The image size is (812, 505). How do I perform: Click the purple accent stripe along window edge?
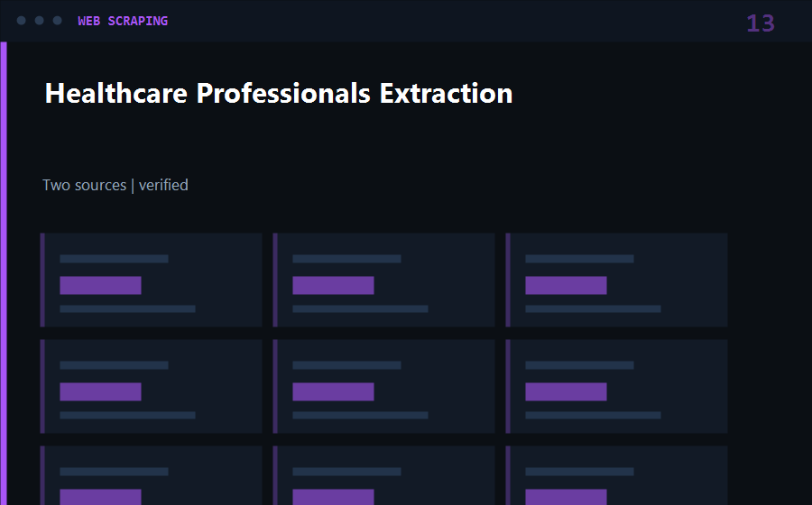tap(4, 273)
